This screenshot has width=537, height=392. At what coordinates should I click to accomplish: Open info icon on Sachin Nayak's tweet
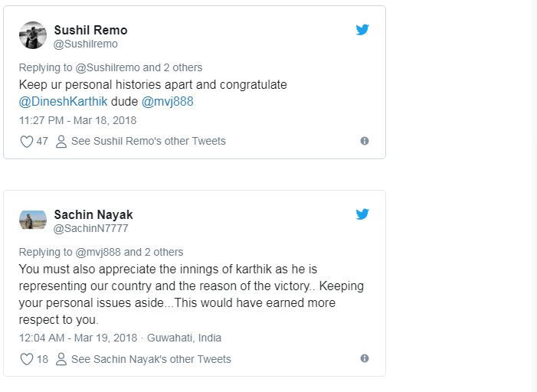365,358
